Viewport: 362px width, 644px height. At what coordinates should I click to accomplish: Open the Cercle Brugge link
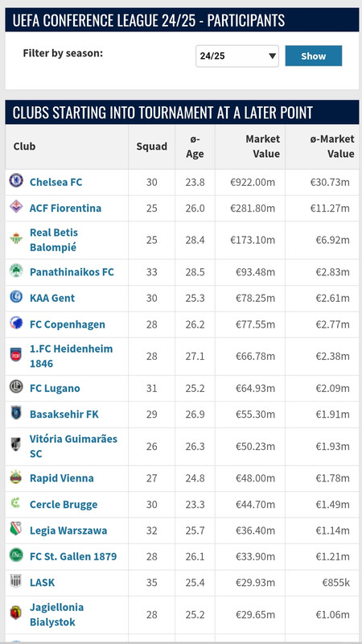[64, 505]
